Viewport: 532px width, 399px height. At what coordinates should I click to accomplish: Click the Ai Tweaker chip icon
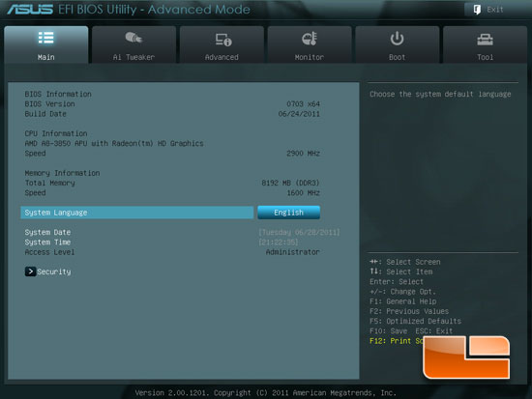pos(133,38)
